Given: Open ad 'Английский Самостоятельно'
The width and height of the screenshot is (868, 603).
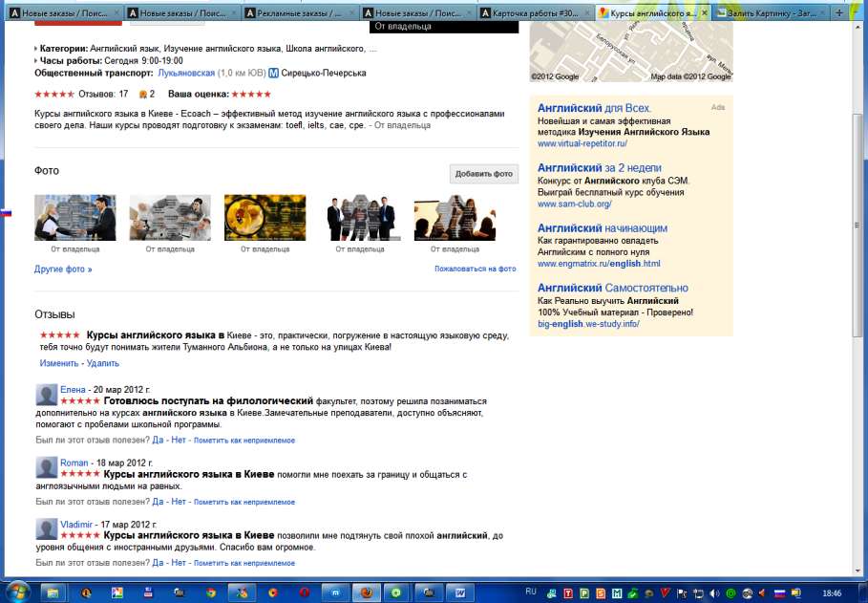Looking at the screenshot, I should pos(613,289).
